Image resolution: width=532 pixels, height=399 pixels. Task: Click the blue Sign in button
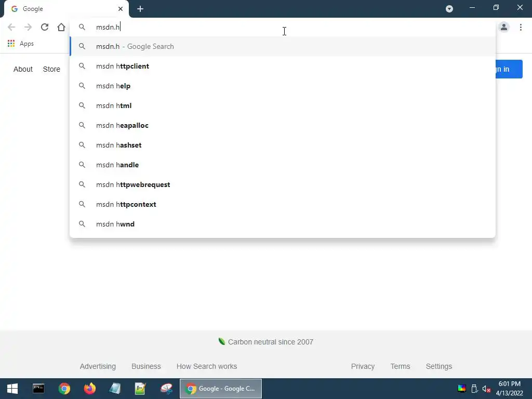point(509,69)
